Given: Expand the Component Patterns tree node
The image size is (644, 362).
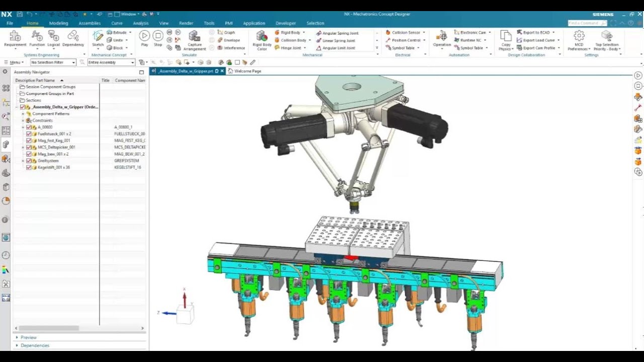Looking at the screenshot, I should 23,114.
